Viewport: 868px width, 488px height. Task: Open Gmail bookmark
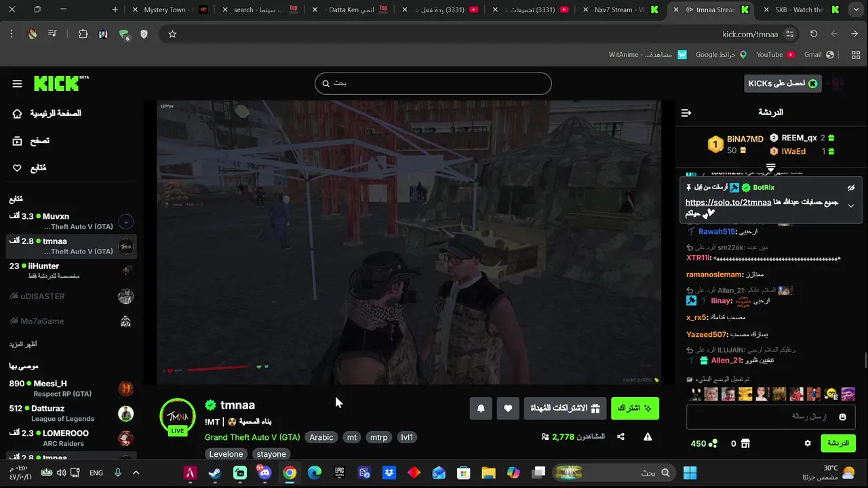coord(819,54)
